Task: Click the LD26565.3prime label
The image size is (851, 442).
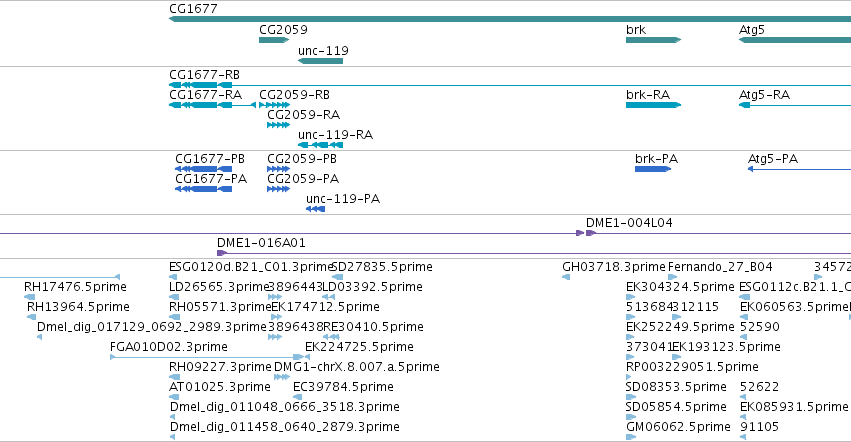Action: tap(220, 287)
